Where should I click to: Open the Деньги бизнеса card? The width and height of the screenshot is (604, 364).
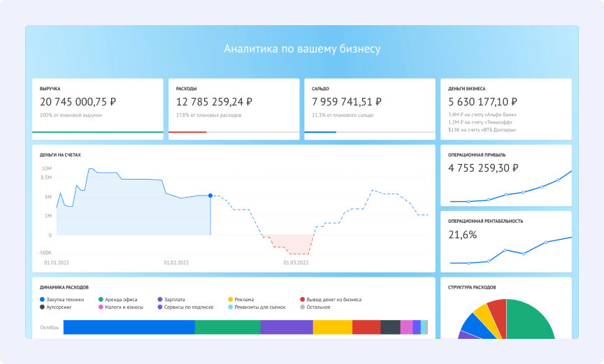[x=506, y=109]
